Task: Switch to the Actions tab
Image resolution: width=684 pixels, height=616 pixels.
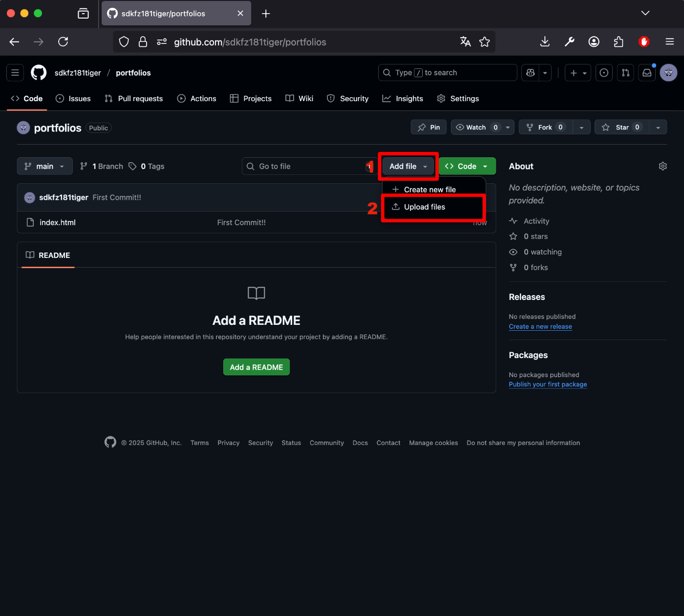Action: click(197, 99)
